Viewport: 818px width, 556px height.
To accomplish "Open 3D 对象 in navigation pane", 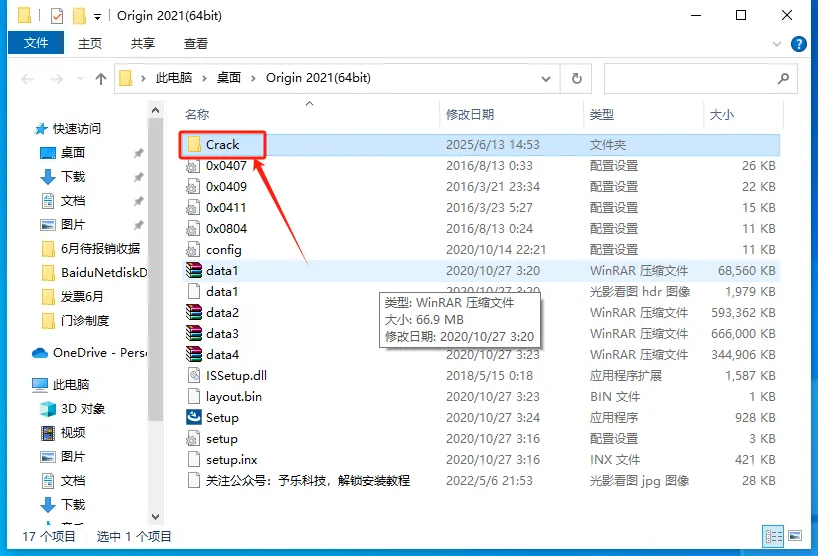I will [x=73, y=408].
